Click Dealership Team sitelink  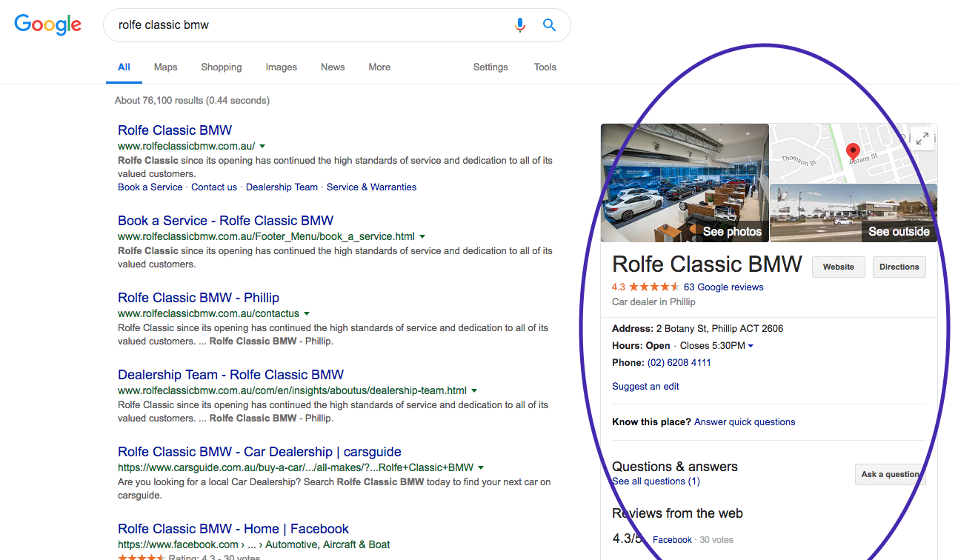click(x=282, y=187)
